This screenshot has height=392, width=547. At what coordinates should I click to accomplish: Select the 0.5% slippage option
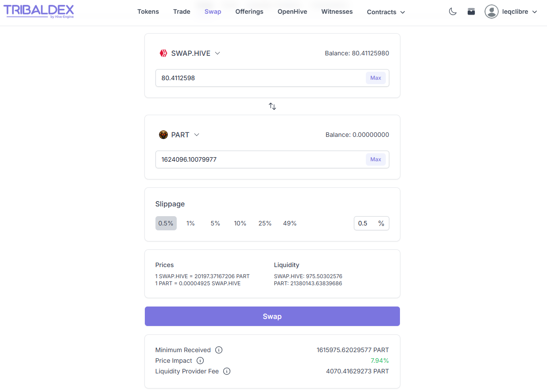pos(166,223)
